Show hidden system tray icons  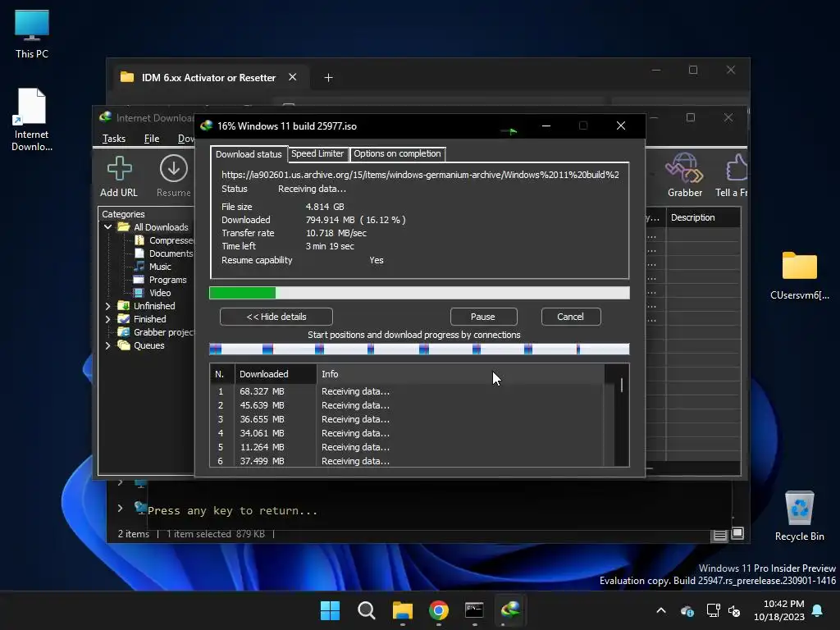pos(661,610)
